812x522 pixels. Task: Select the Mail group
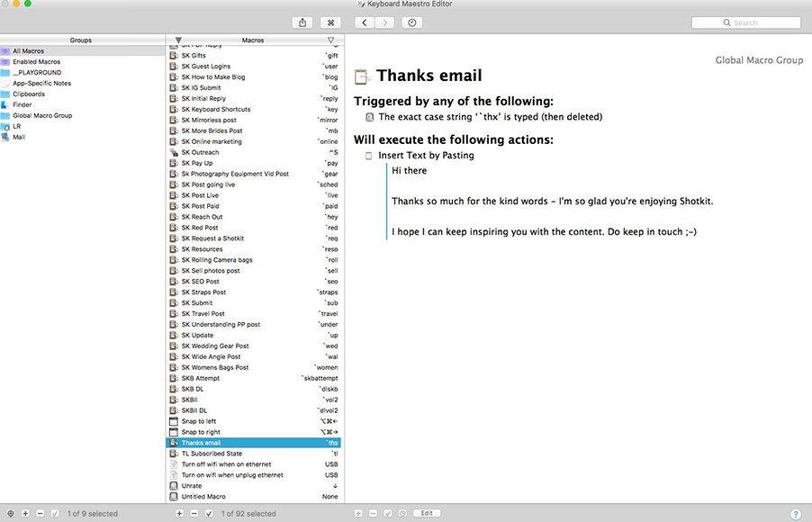pyautogui.click(x=82, y=137)
